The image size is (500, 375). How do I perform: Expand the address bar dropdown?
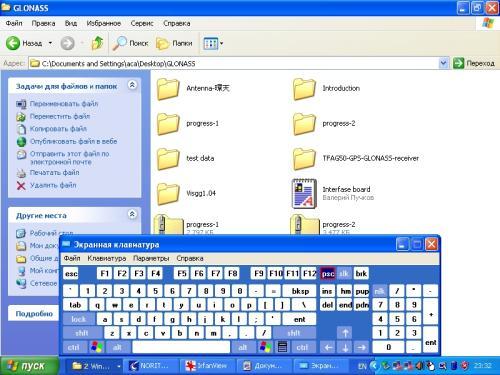pos(443,63)
